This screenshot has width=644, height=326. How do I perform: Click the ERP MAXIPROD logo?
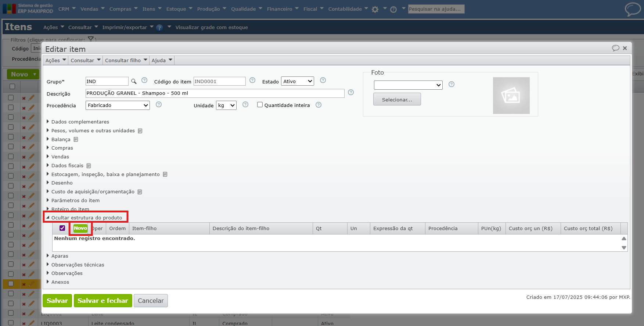(x=28, y=8)
